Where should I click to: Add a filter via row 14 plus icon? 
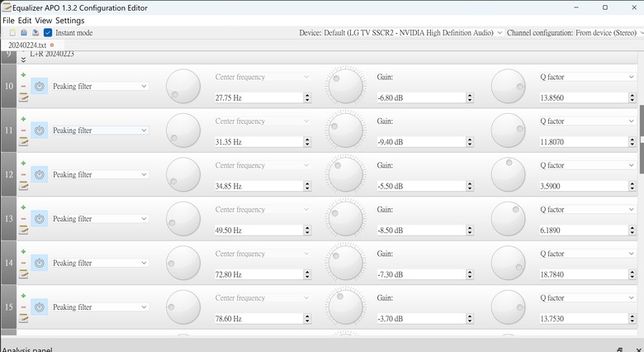pyautogui.click(x=23, y=251)
